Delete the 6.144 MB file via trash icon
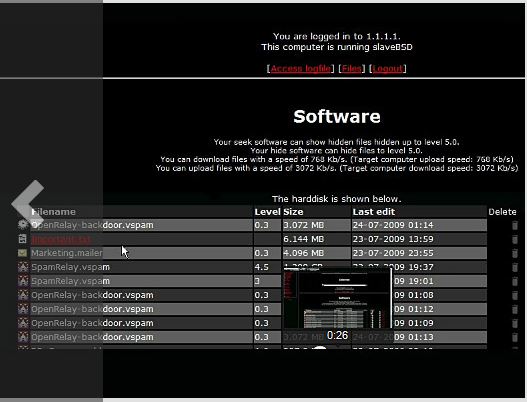This screenshot has height=402, width=527. [x=515, y=239]
